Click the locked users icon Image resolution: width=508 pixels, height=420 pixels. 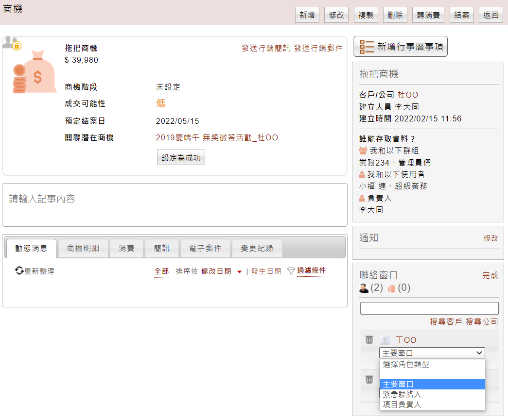[x=12, y=43]
